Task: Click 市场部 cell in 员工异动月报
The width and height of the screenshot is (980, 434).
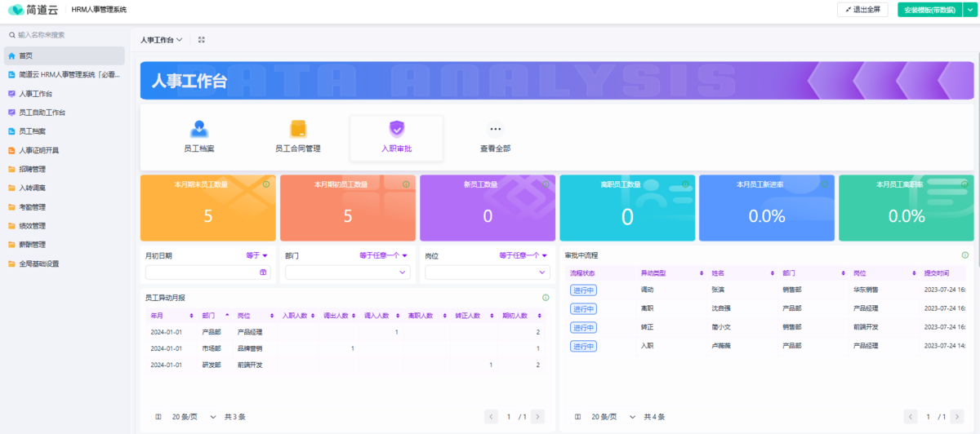Action: pyautogui.click(x=212, y=348)
